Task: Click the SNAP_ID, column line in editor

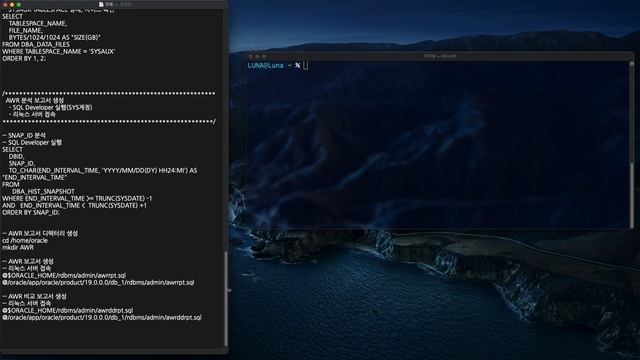Action: pyautogui.click(x=22, y=163)
